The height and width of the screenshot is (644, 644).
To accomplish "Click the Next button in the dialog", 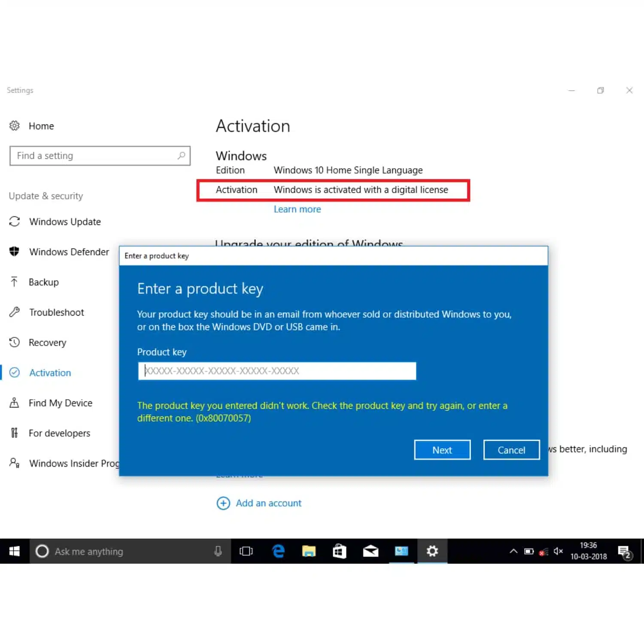I will pyautogui.click(x=442, y=450).
